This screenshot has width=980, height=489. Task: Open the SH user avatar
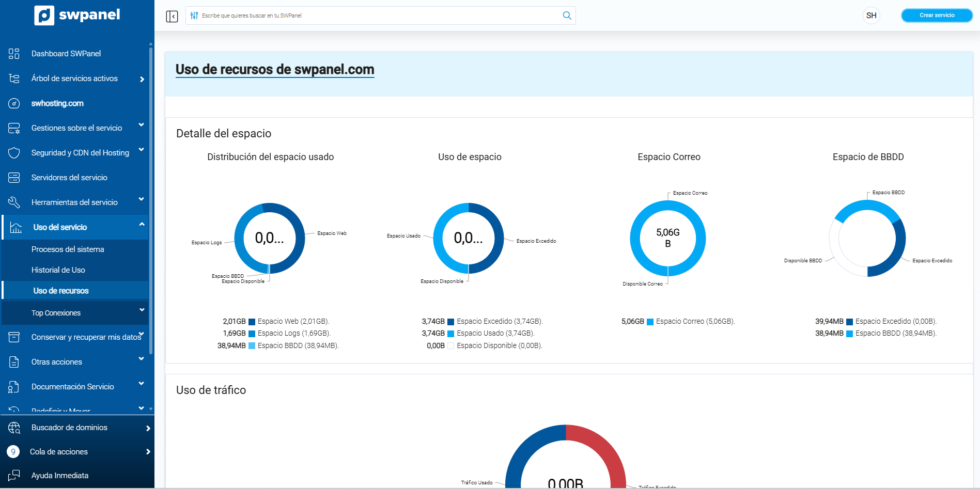click(x=871, y=15)
